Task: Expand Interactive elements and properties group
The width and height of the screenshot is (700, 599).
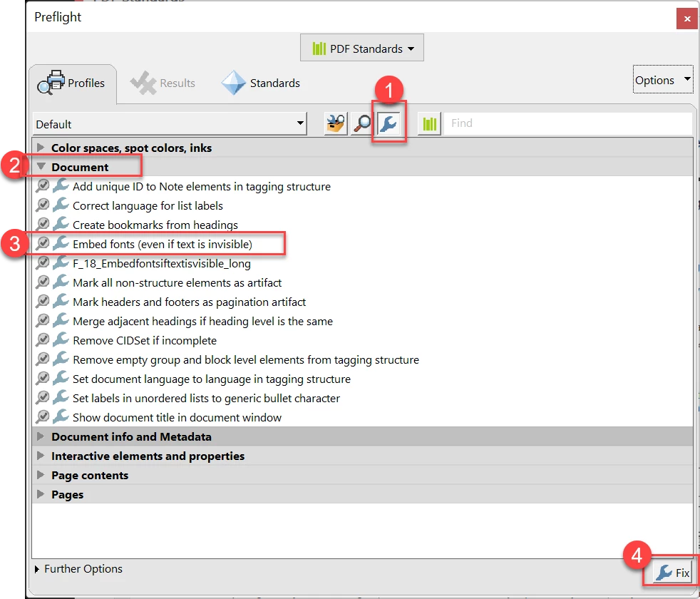Action: (x=41, y=456)
